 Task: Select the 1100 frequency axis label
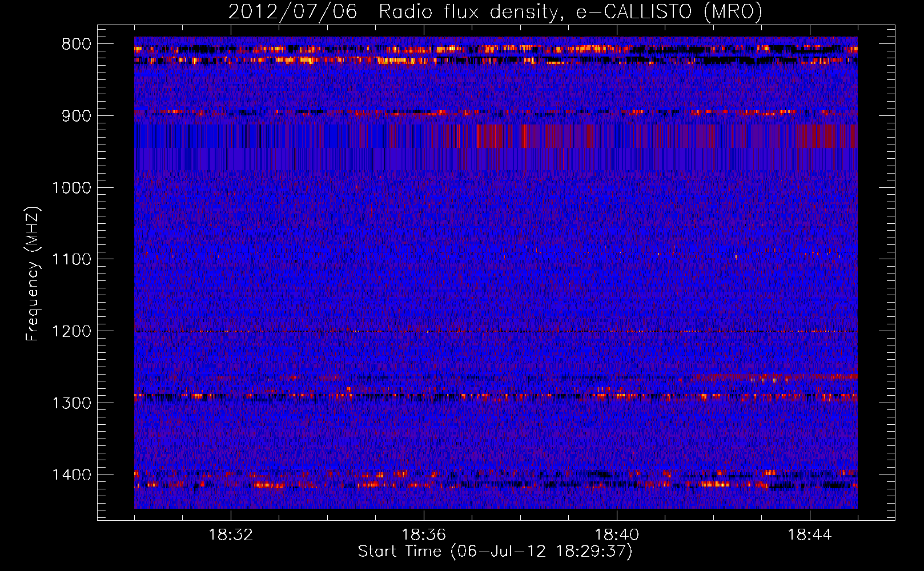click(x=71, y=260)
